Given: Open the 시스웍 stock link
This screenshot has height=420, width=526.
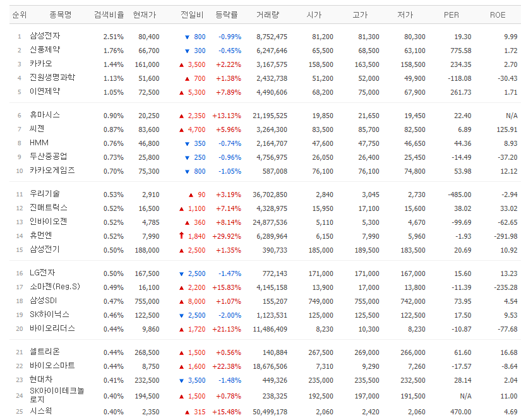Looking at the screenshot, I should click(x=41, y=411).
